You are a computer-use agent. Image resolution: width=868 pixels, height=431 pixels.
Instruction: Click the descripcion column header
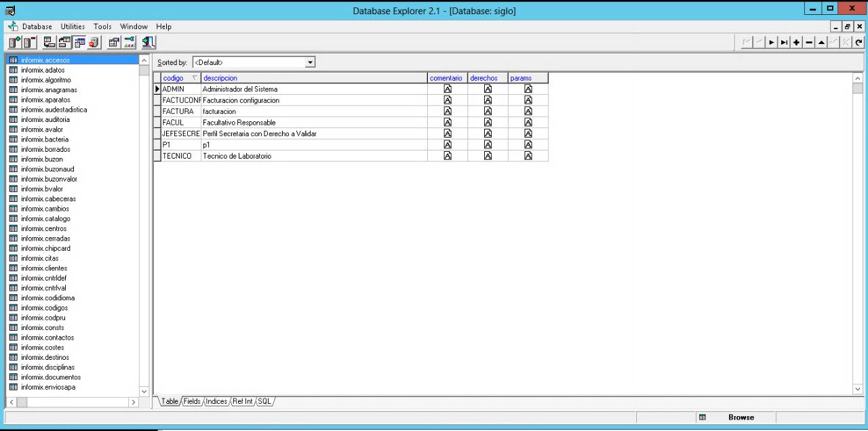pos(220,78)
